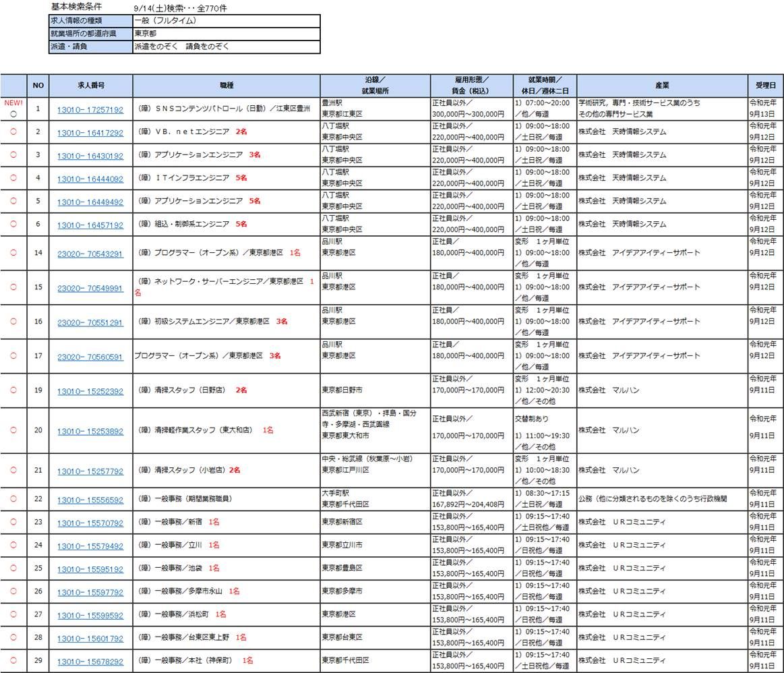Click the 受理日 column header

point(766,86)
